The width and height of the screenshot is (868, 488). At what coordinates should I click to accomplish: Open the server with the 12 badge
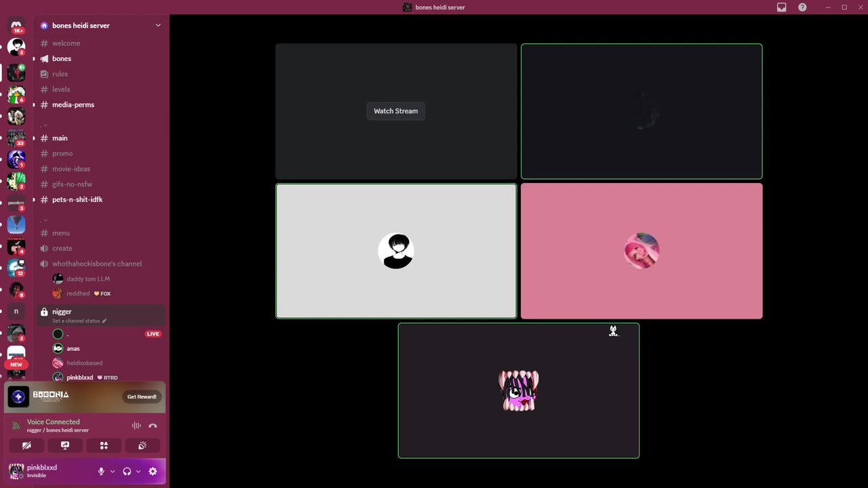coord(16,268)
